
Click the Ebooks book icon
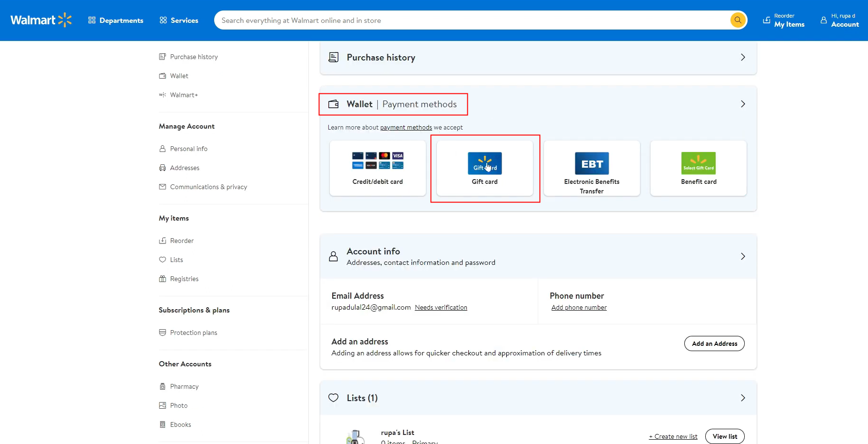click(162, 424)
